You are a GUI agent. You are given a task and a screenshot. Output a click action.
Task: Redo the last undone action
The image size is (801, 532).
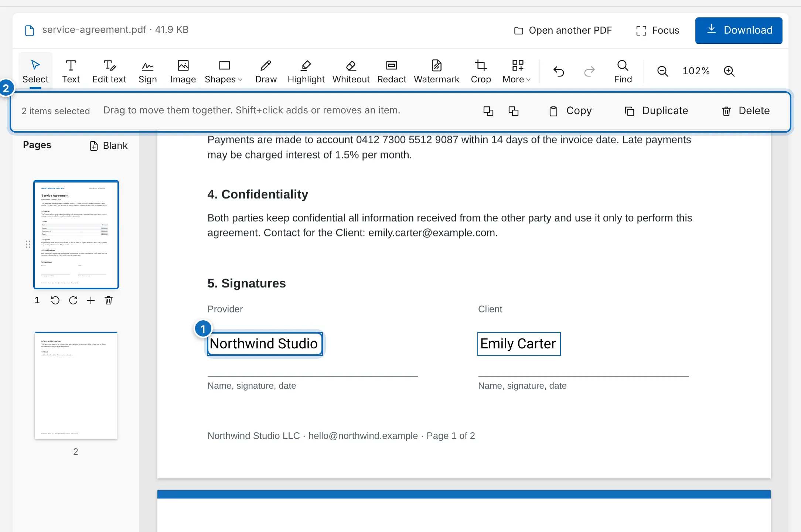point(590,71)
